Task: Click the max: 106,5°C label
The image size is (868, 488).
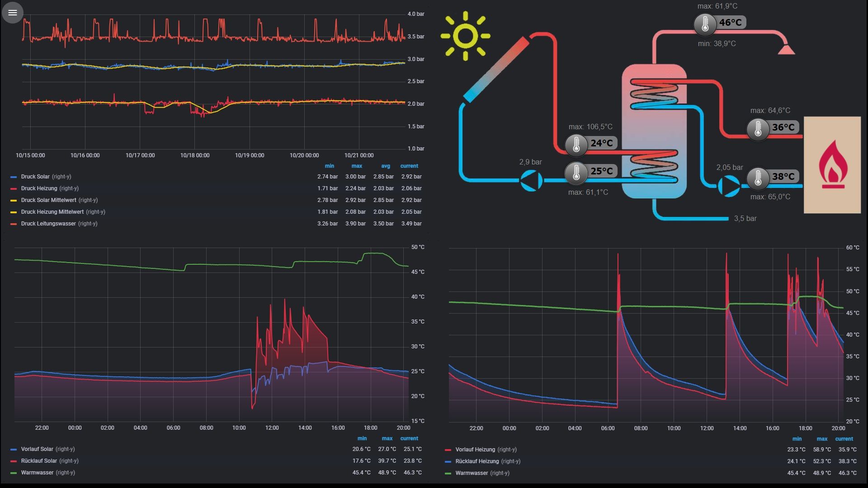Action: click(x=590, y=127)
